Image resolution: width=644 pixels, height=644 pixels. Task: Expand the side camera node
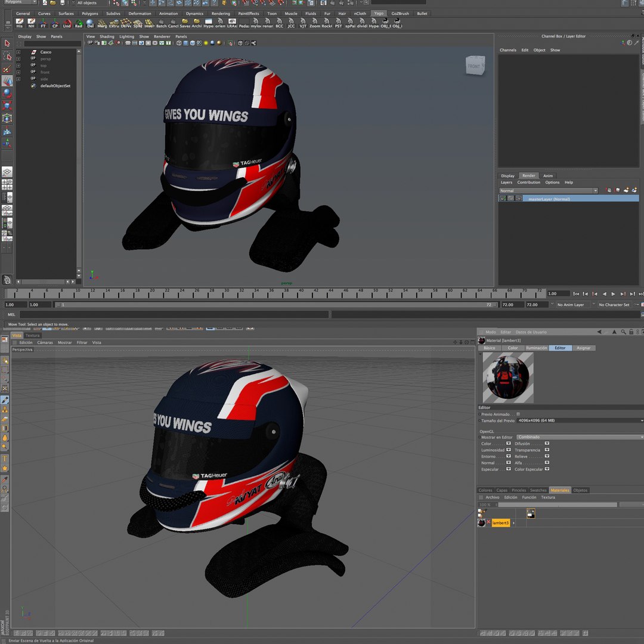click(18, 79)
